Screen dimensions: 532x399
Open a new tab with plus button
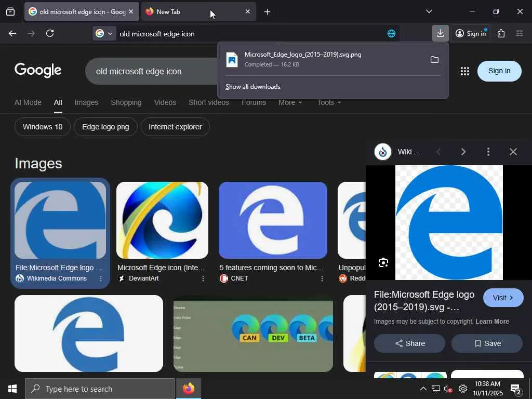pyautogui.click(x=267, y=12)
